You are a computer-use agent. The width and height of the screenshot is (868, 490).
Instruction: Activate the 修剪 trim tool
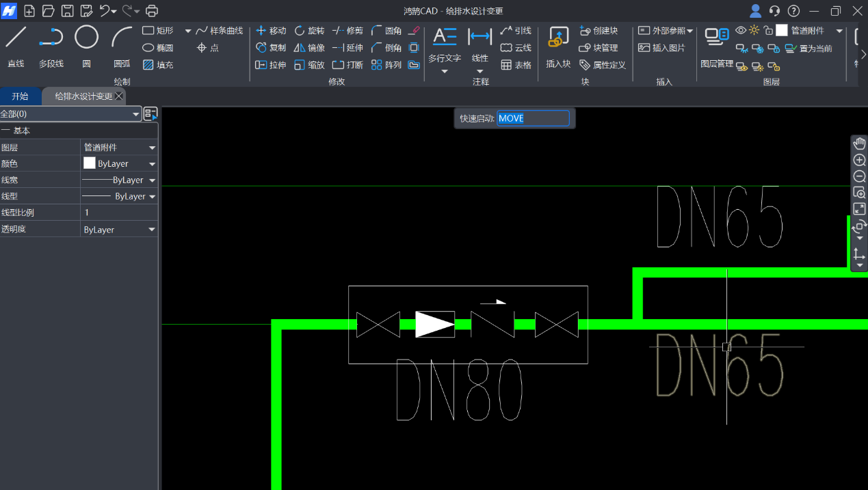click(x=347, y=31)
